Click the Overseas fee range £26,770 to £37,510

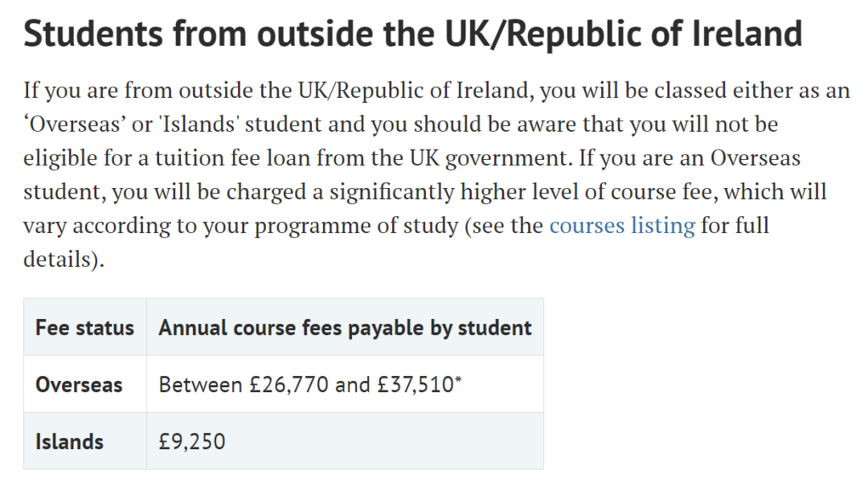click(310, 384)
